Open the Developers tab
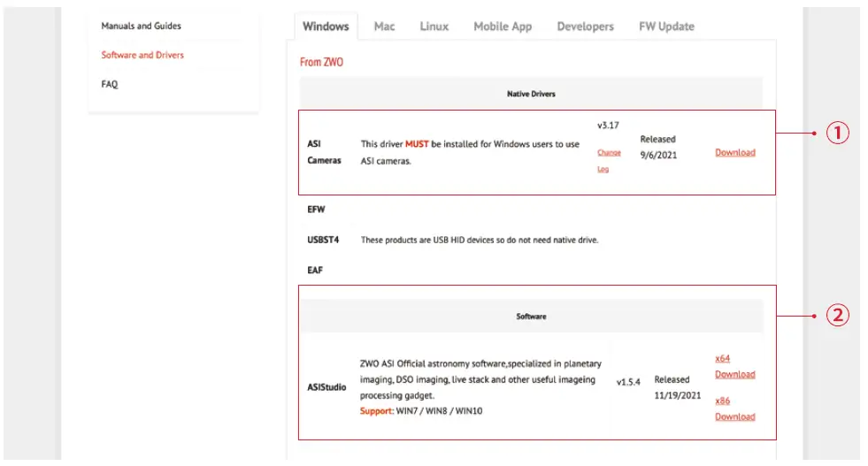Image resolution: width=868 pixels, height=466 pixels. click(x=585, y=26)
